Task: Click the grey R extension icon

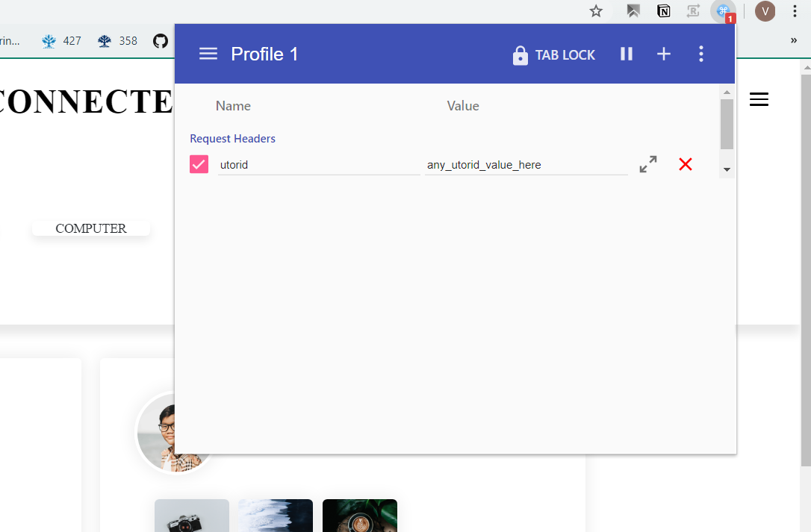Action: 693,11
